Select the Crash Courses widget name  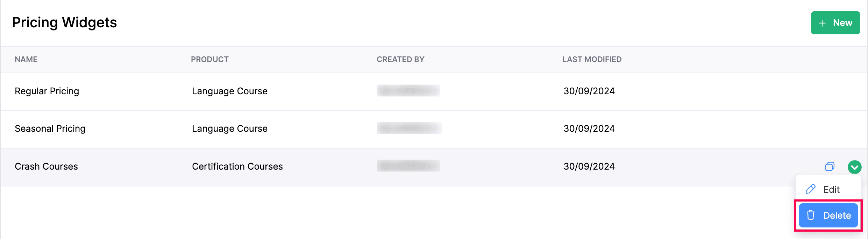click(x=46, y=166)
